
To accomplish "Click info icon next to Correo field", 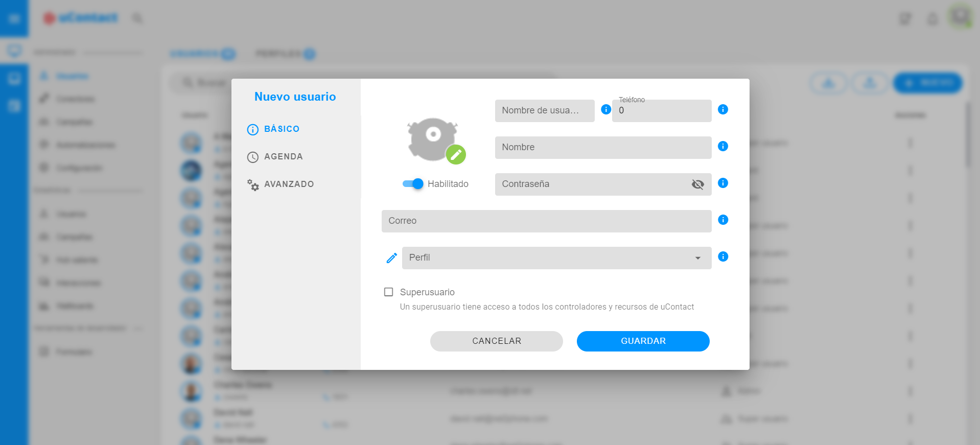I will (x=723, y=220).
